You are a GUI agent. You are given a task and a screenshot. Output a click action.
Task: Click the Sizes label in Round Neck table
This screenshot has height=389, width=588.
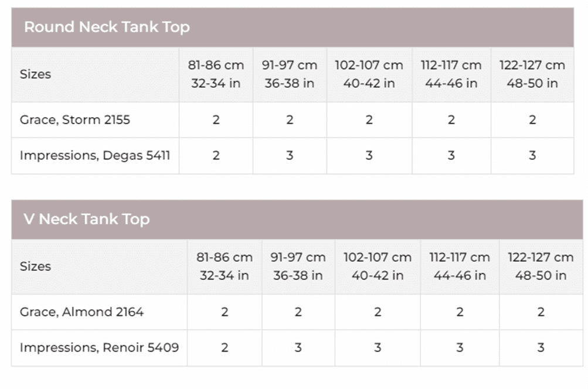coord(35,74)
